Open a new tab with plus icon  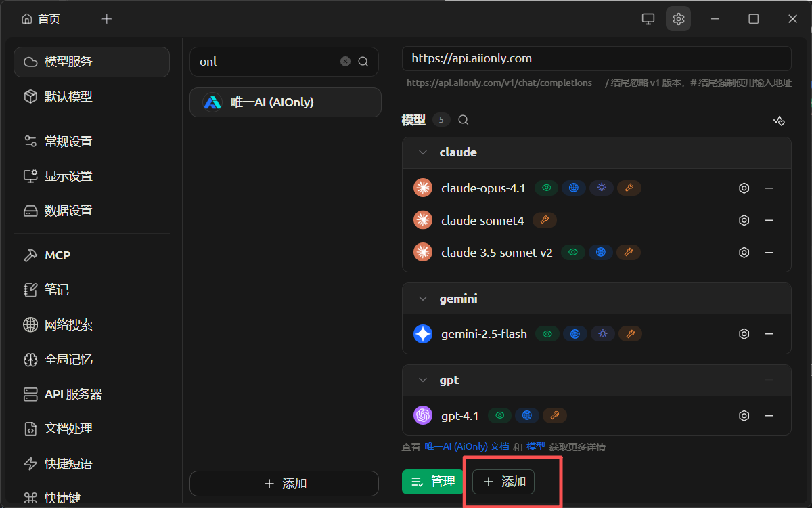pyautogui.click(x=106, y=19)
